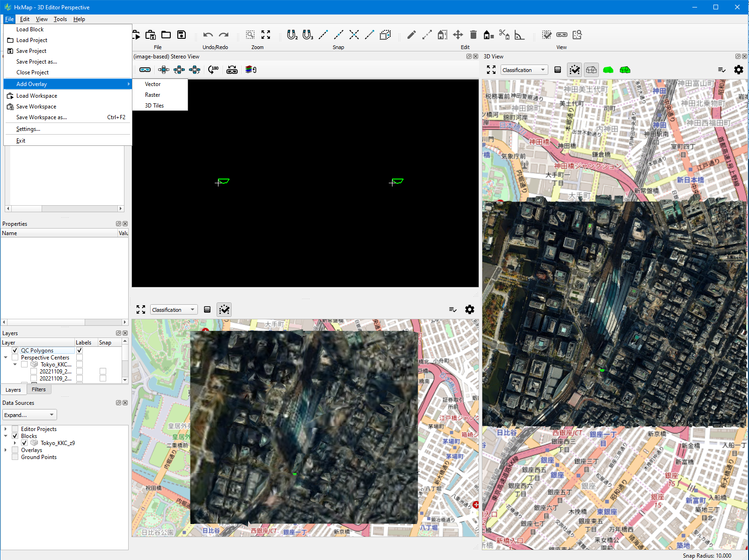
Task: Click the 180 degree rotate icon
Action: click(x=213, y=70)
